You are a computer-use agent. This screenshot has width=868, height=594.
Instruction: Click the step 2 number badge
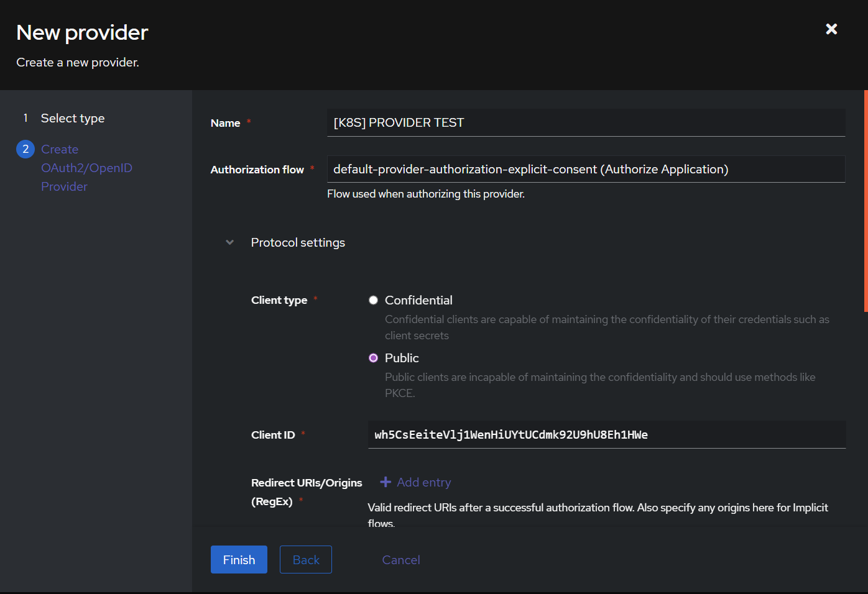point(25,149)
